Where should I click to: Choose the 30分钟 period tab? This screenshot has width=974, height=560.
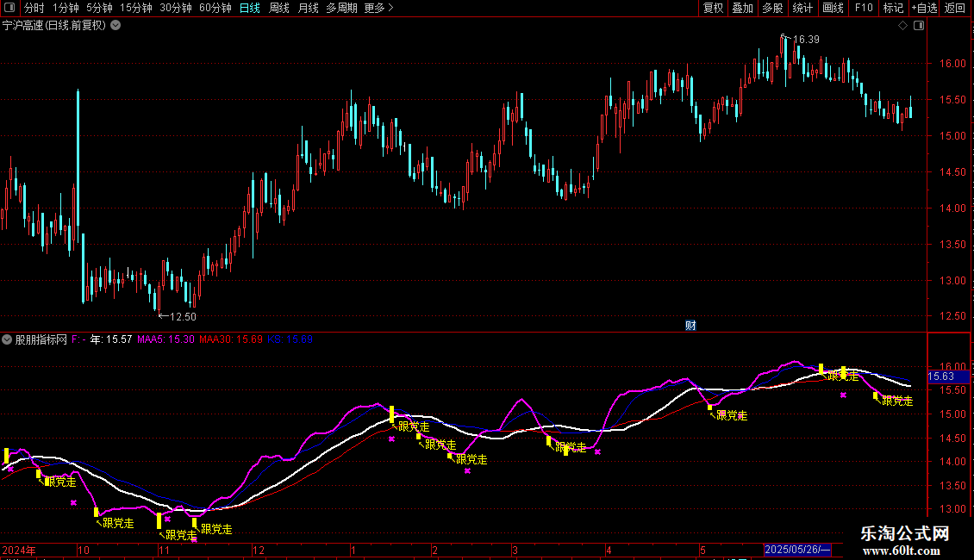pos(175,8)
